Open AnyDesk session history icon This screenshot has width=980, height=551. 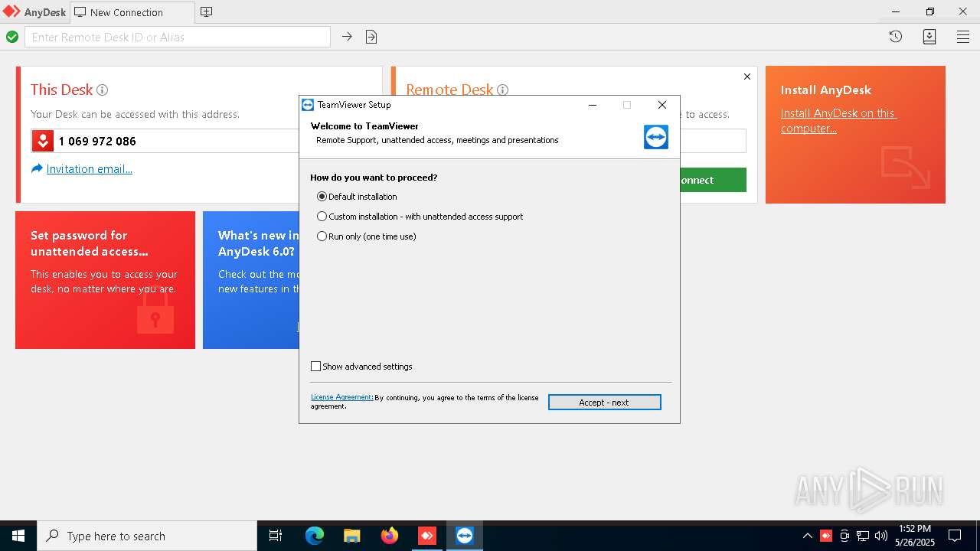pyautogui.click(x=896, y=37)
